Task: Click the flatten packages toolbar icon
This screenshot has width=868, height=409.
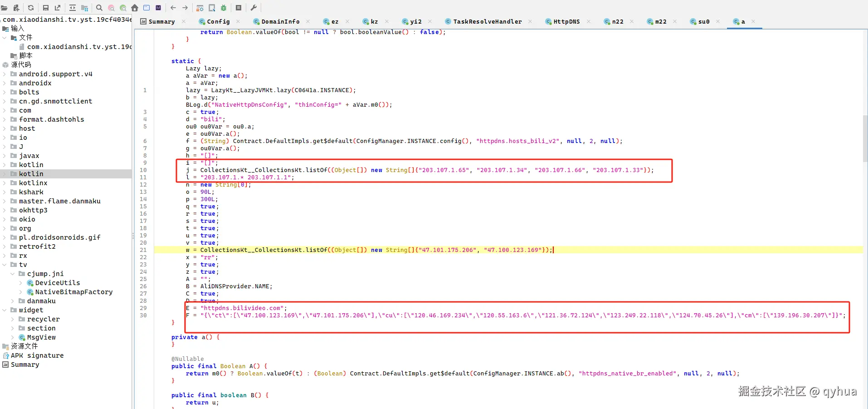Action: [84, 8]
